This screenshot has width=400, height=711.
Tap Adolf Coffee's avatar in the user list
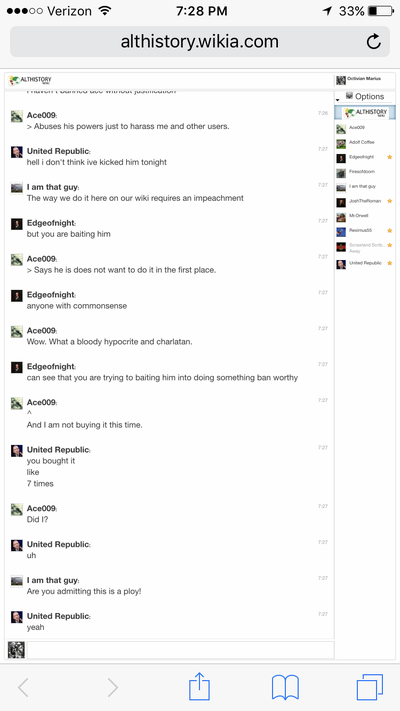pos(341,144)
